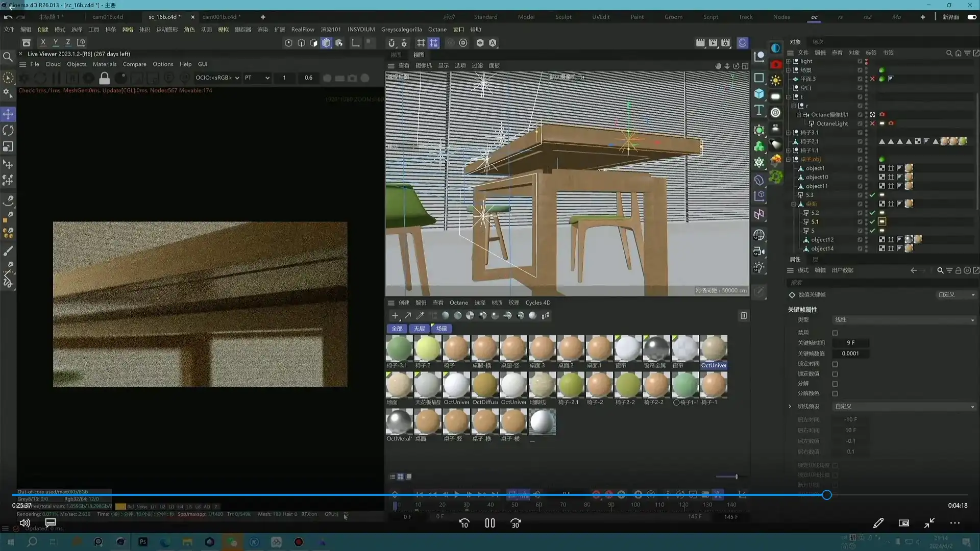Click the Octane camera tag on Octane摄像机1

(883, 114)
